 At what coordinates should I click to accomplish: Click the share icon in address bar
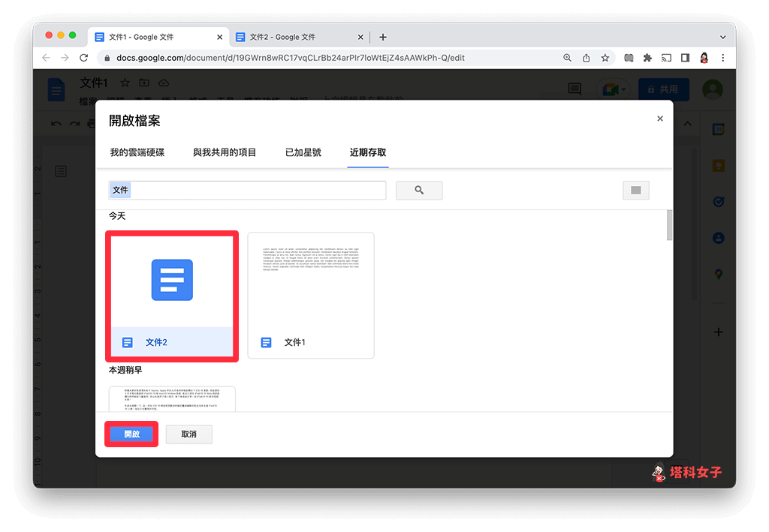point(586,58)
